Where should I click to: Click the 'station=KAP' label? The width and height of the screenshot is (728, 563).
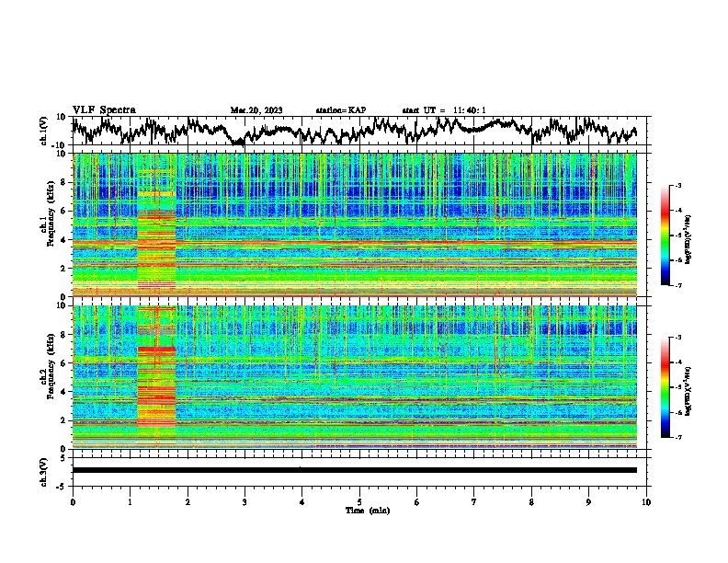coord(341,110)
